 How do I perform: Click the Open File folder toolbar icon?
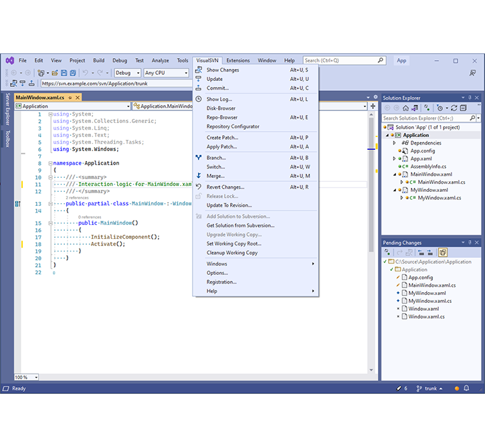pyautogui.click(x=55, y=73)
